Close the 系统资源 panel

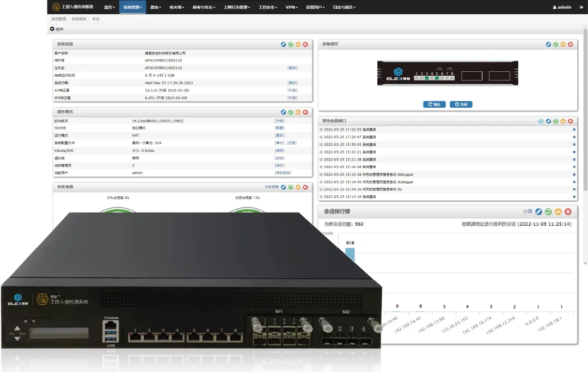point(305,187)
